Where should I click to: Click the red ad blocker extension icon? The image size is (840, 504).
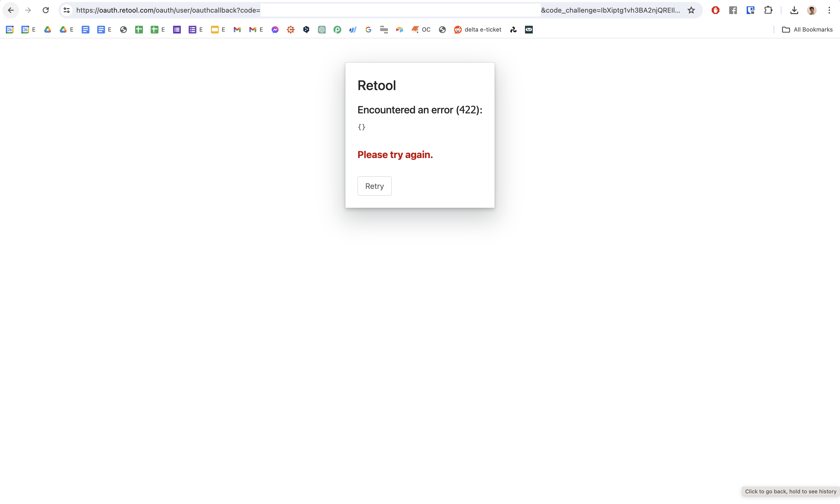coord(715,10)
